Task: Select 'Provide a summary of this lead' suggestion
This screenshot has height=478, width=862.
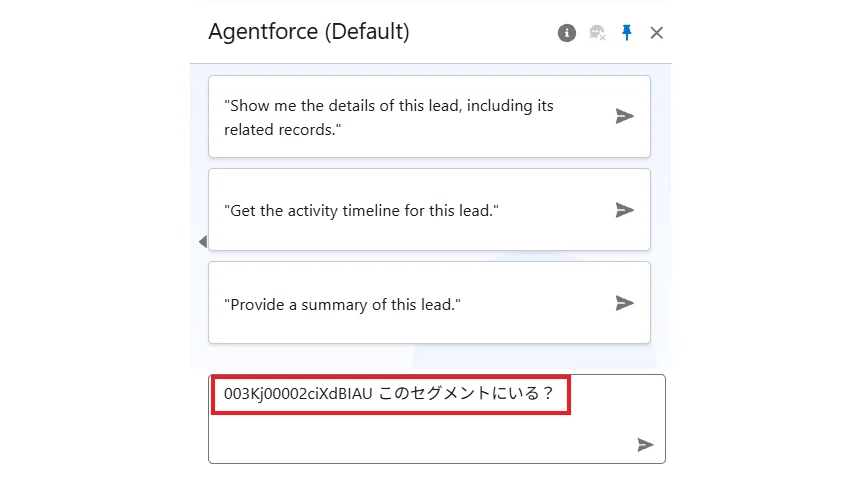Action: [429, 303]
